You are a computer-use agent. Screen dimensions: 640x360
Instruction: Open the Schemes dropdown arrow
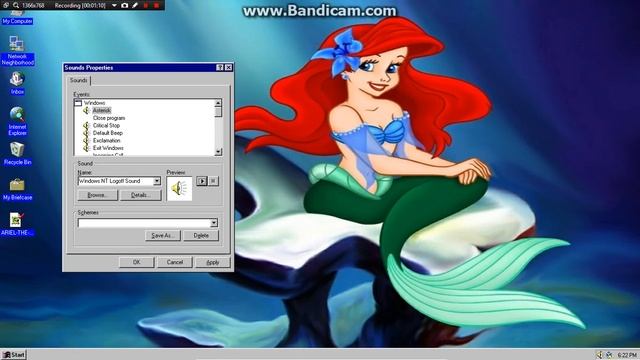(214, 223)
